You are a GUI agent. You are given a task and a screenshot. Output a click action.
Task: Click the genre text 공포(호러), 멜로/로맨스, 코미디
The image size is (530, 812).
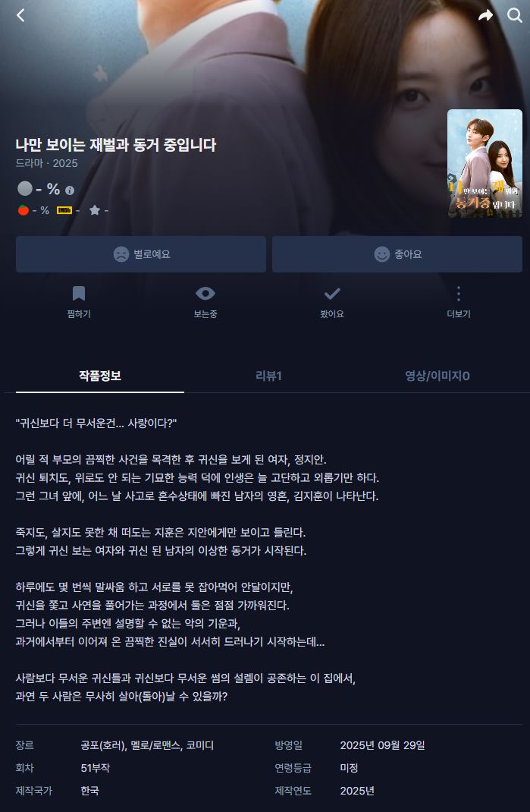click(x=148, y=745)
